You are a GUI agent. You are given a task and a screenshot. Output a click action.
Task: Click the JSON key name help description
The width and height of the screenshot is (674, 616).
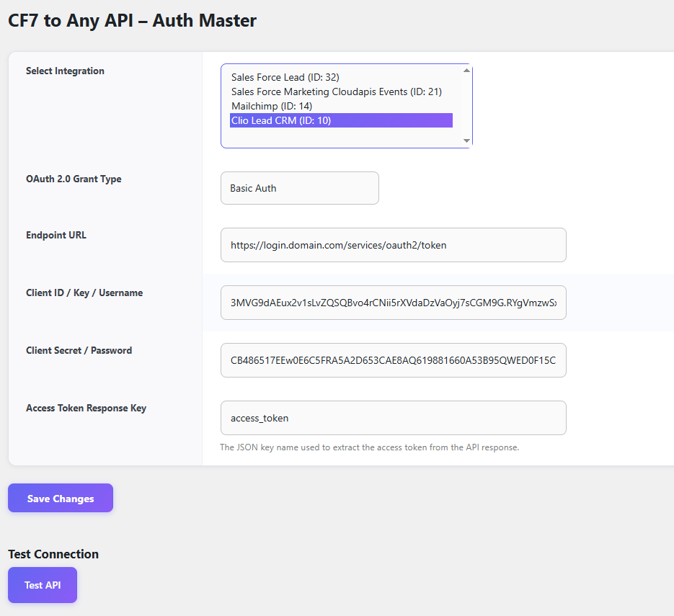369,447
